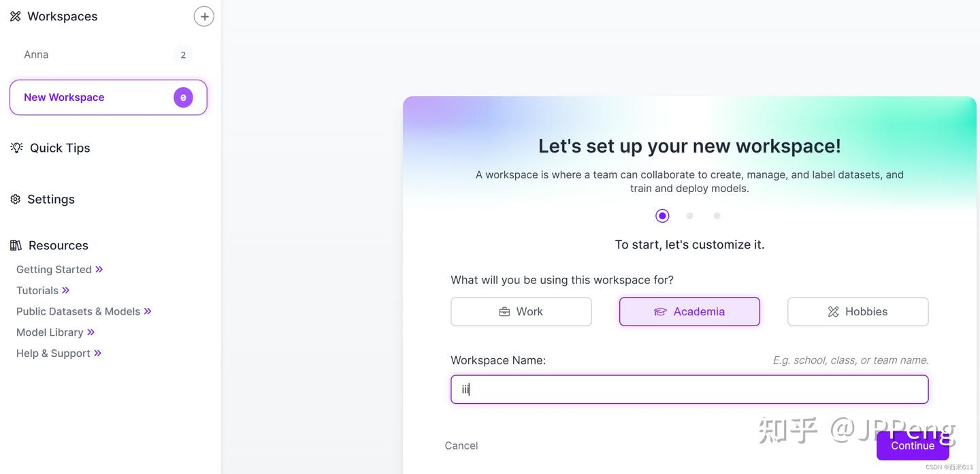The width and height of the screenshot is (980, 474).
Task: Go to the second setup step dot
Action: (x=689, y=216)
